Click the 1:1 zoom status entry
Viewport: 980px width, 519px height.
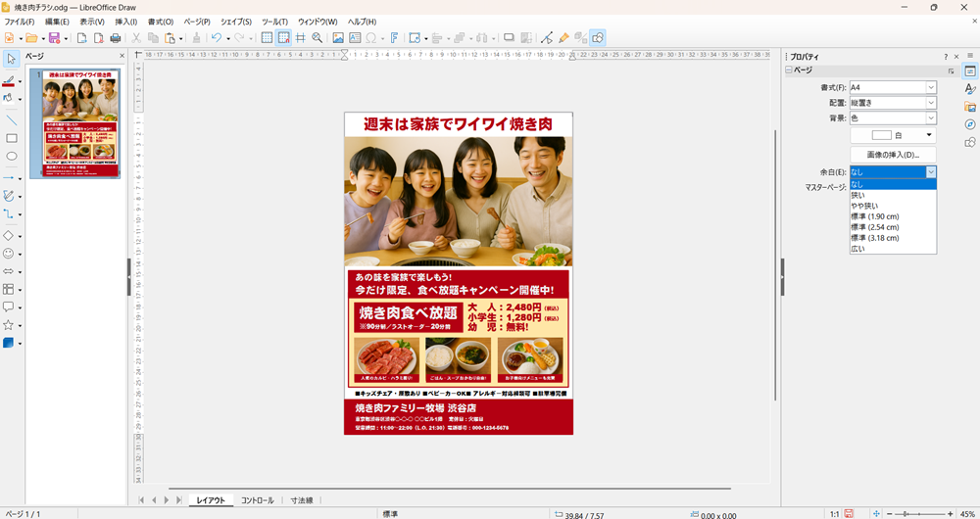pos(834,515)
